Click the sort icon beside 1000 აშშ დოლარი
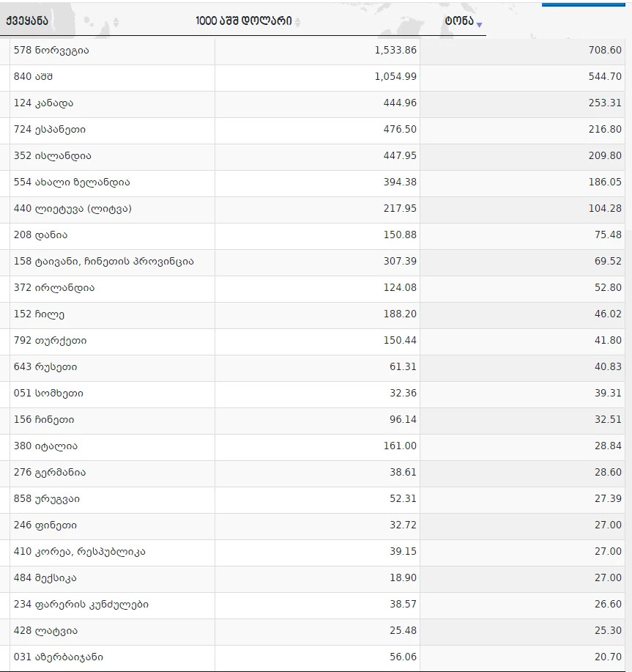 click(x=298, y=21)
